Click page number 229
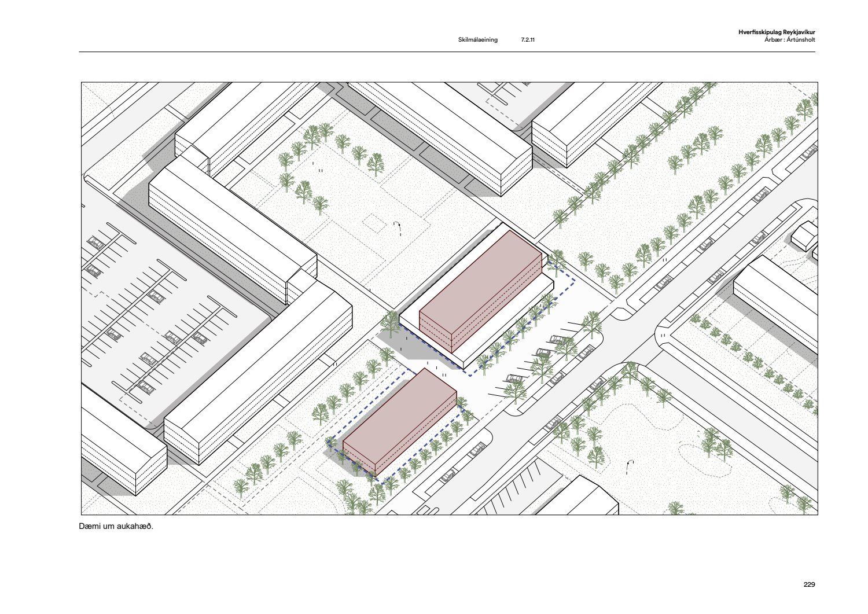 point(808,584)
